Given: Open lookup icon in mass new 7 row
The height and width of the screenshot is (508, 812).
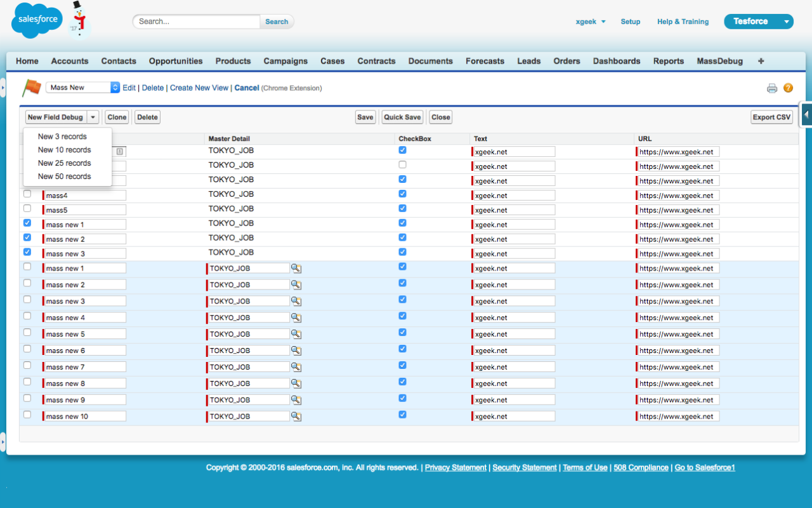Looking at the screenshot, I should 296,367.
